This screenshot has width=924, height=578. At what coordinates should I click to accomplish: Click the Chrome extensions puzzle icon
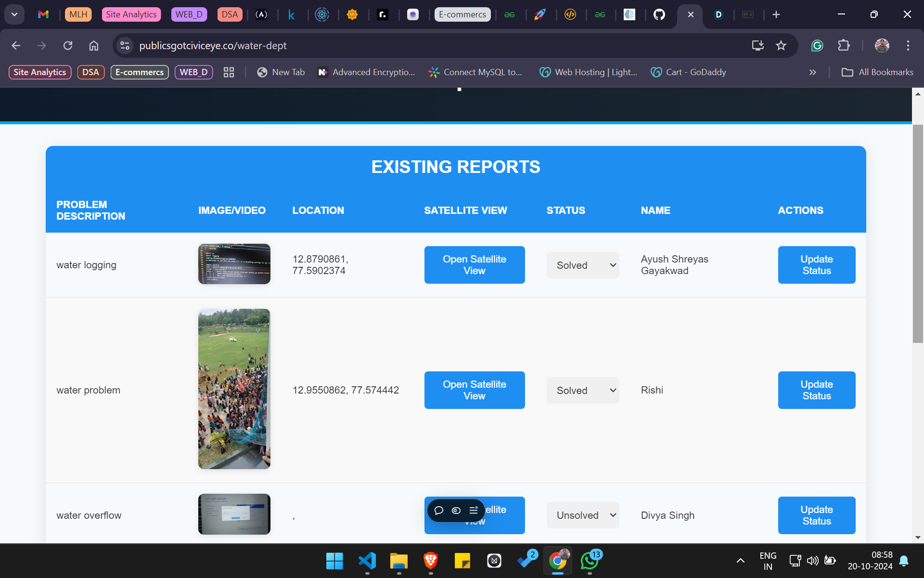point(844,45)
